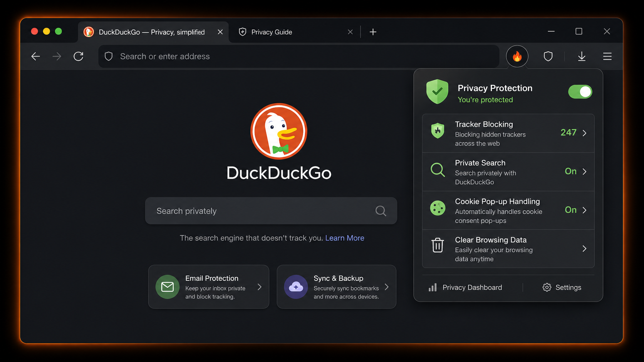This screenshot has width=644, height=362.
Task: Close the DuckDuckGo tab
Action: 220,32
